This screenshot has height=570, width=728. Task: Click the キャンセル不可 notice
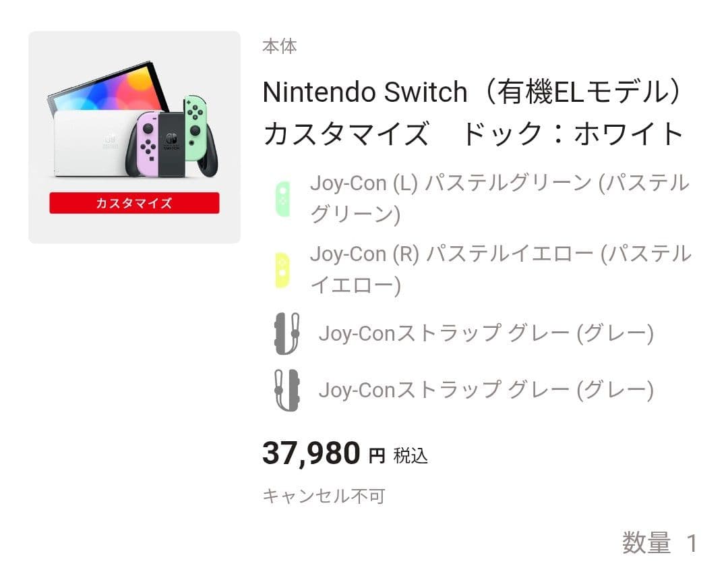[323, 496]
